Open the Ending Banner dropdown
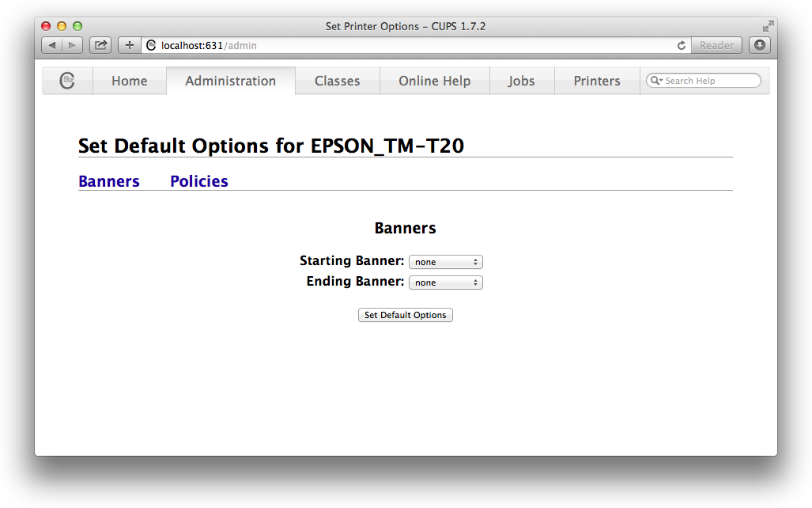This screenshot has width=812, height=508. pyautogui.click(x=445, y=282)
